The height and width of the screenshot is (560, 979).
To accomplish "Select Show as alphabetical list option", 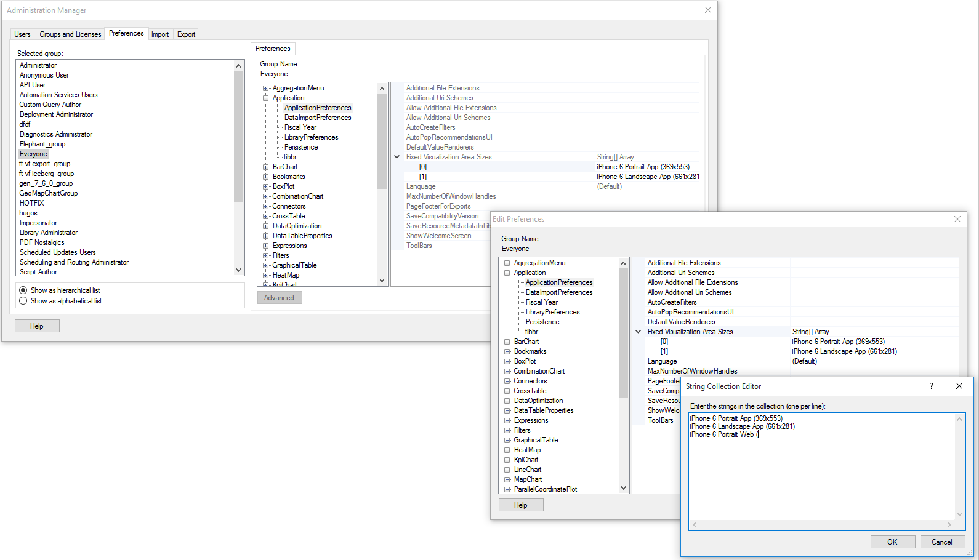I will (x=23, y=301).
